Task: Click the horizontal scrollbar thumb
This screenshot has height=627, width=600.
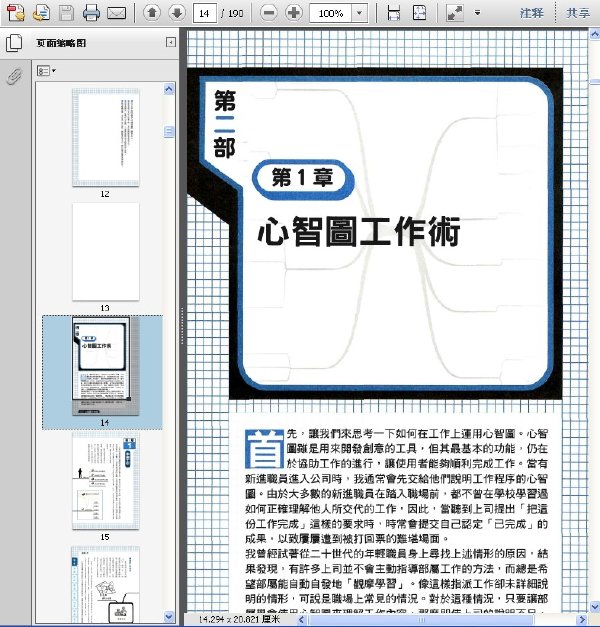Action: click(x=421, y=619)
